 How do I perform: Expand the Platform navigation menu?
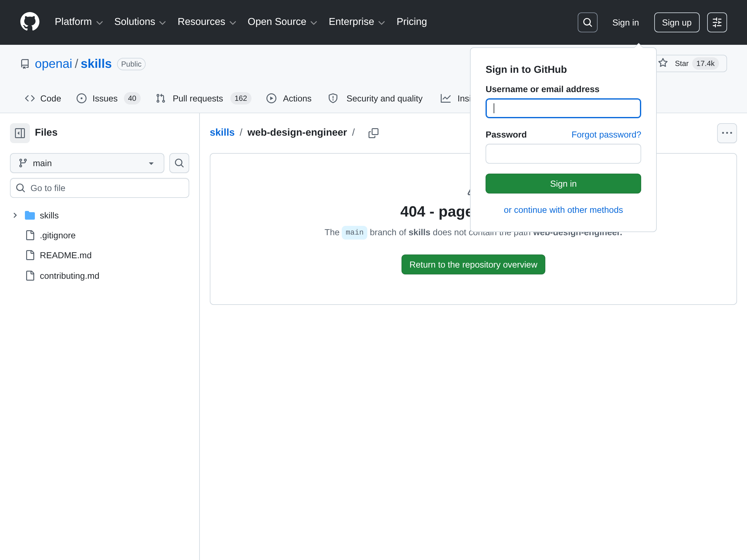click(78, 22)
